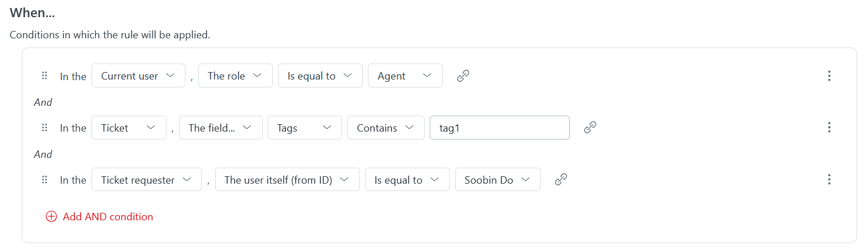The height and width of the screenshot is (250, 868).
Task: Click Add AND condition link
Action: pyautogui.click(x=108, y=217)
